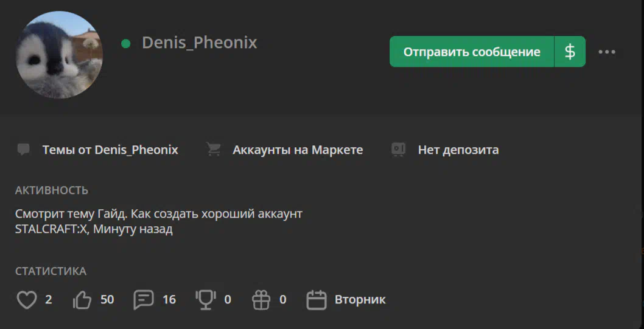Open the three-dots more options menu

[x=607, y=52]
